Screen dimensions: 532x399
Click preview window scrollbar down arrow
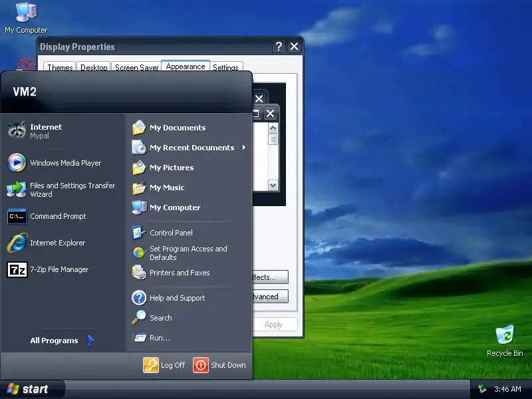[273, 186]
